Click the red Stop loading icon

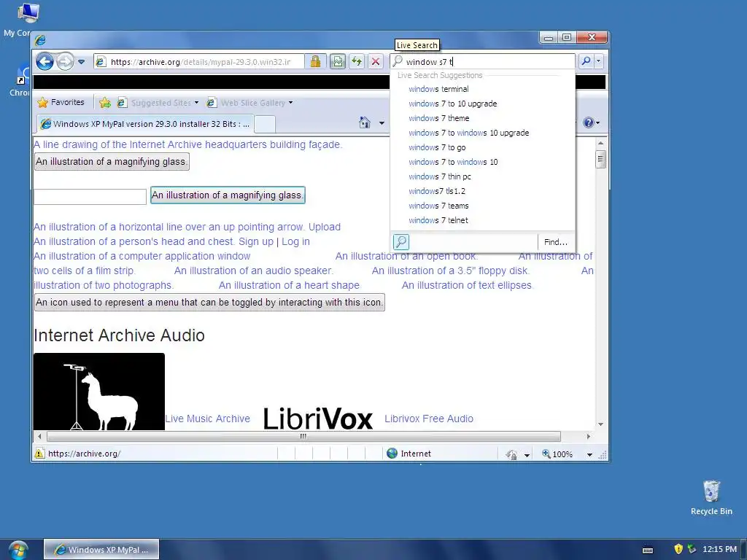(376, 61)
